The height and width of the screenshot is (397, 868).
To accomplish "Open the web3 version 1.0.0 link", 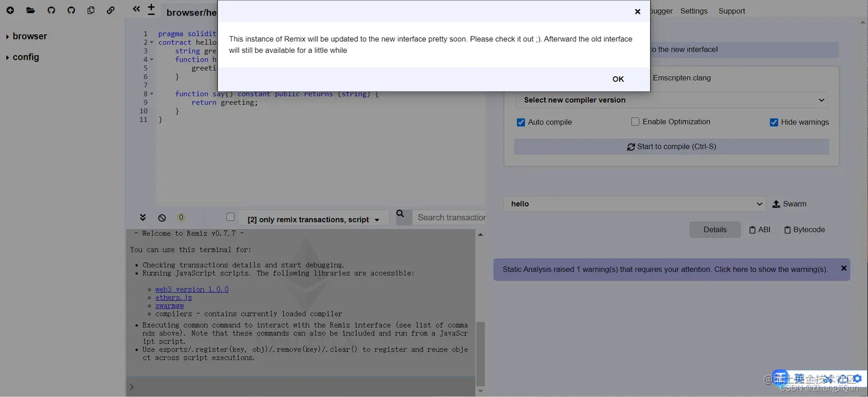I will pyautogui.click(x=192, y=289).
